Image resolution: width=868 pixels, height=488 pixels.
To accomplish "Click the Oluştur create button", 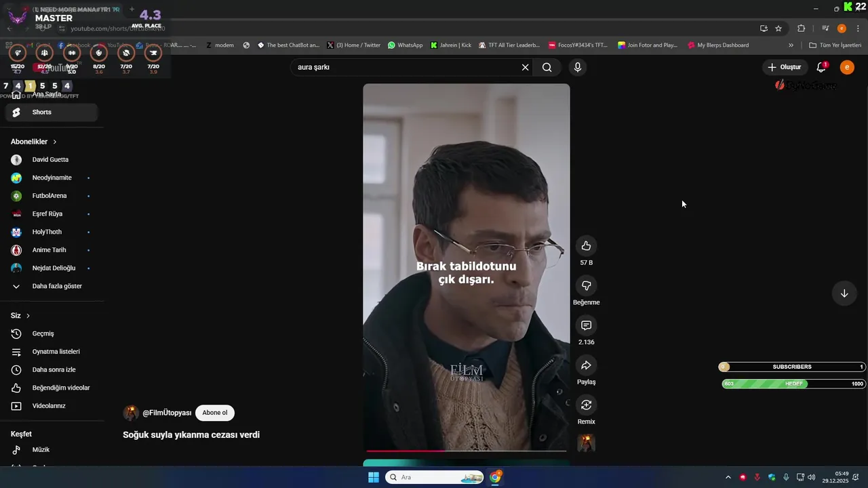I will tap(785, 67).
